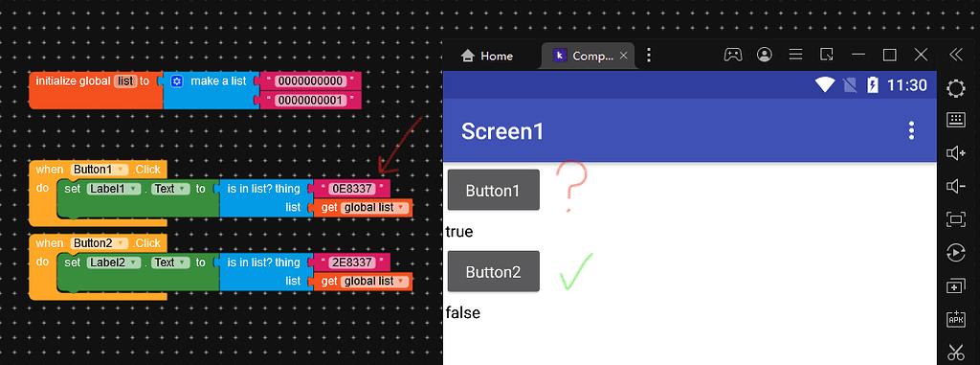
Task: Click the Screen1 title text
Action: click(x=502, y=131)
